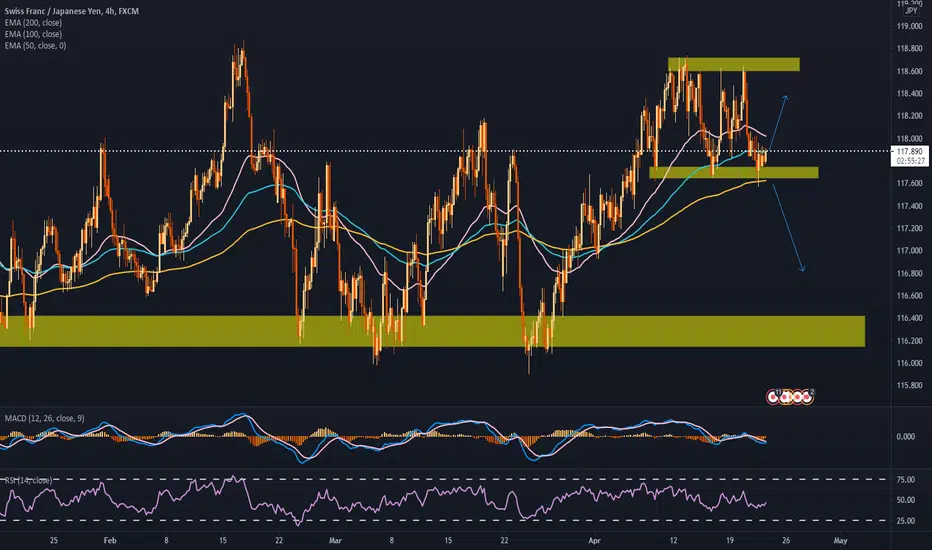Click the 115.800 price axis label

click(x=909, y=385)
